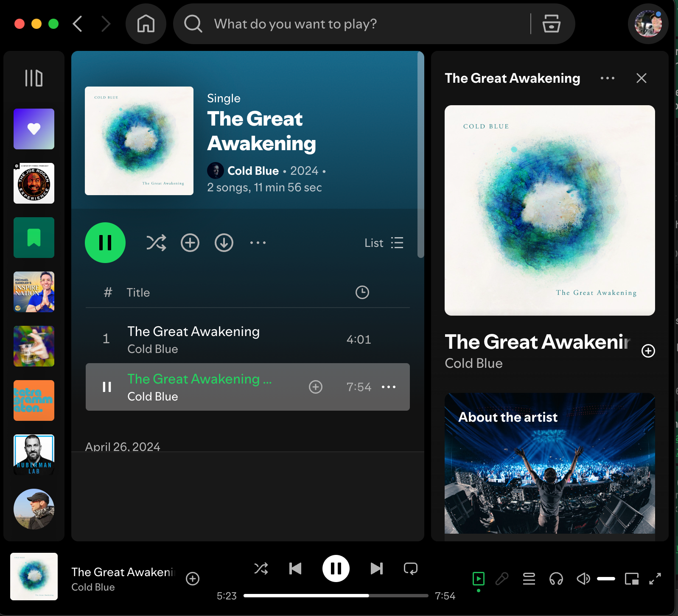678x616 pixels.
Task: Click the elapsed time 5:23
Action: point(227,596)
